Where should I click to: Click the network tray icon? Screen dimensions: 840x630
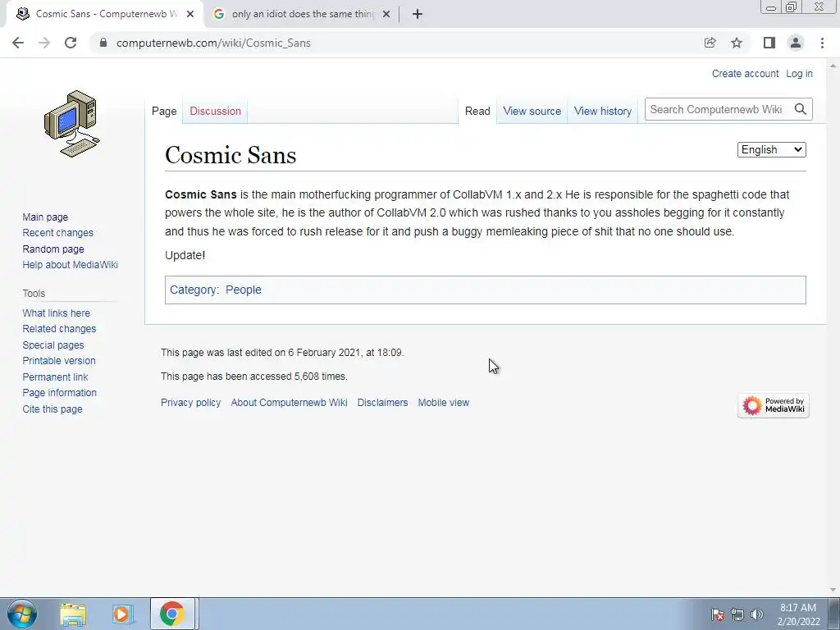(737, 614)
